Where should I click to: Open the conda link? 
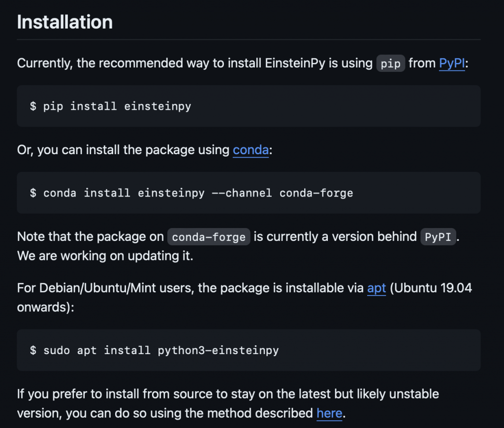(x=251, y=150)
